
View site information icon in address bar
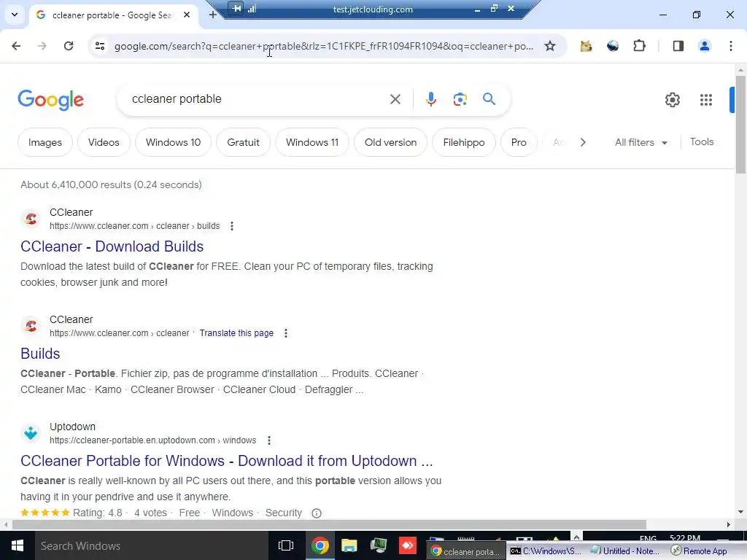(x=100, y=46)
